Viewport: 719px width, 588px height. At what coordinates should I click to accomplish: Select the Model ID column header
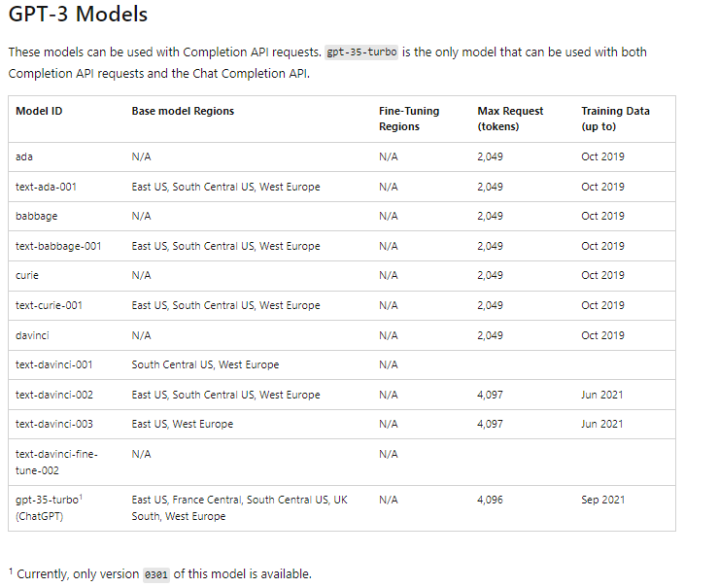[39, 111]
